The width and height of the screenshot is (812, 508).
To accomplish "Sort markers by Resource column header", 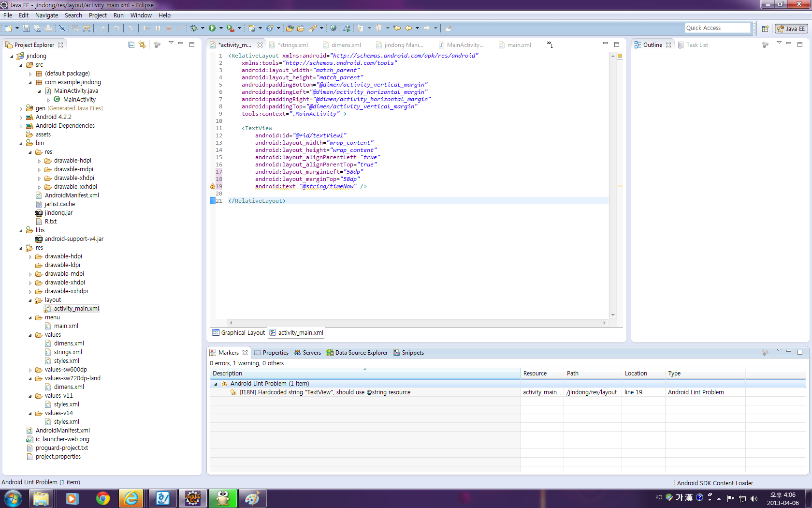I will 542,374.
